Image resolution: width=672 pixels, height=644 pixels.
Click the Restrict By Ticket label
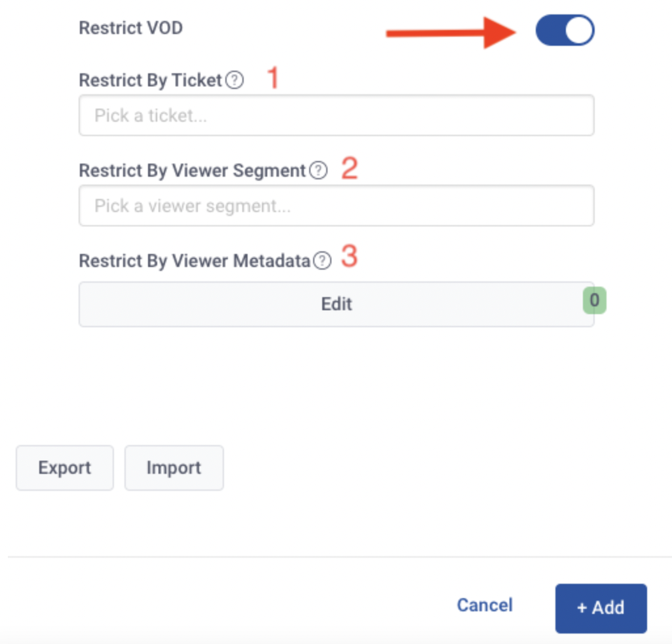(x=151, y=80)
